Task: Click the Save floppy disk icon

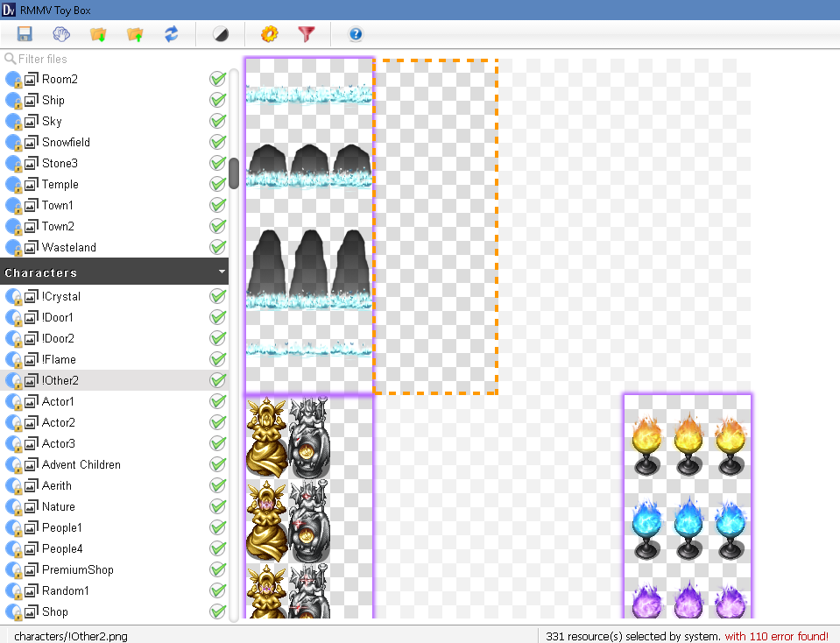Action: (25, 34)
